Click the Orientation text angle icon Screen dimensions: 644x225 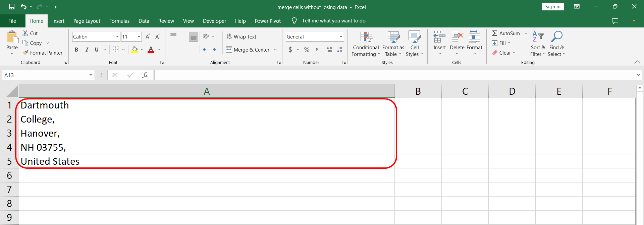click(x=206, y=36)
